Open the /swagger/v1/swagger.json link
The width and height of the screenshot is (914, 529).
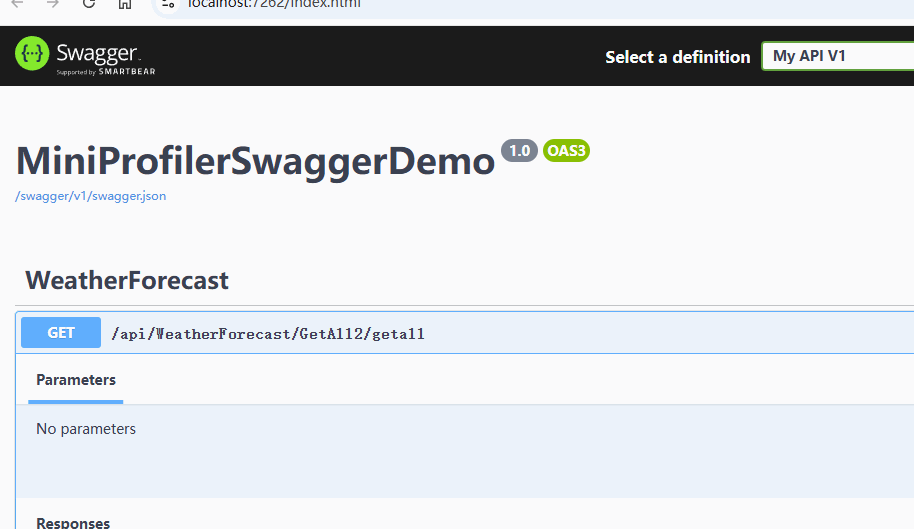(90, 196)
